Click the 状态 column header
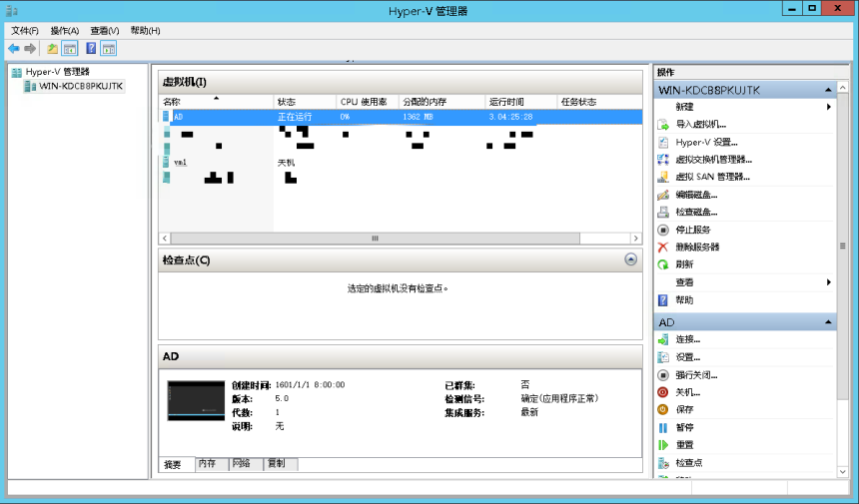The width and height of the screenshot is (859, 504). pyautogui.click(x=305, y=102)
